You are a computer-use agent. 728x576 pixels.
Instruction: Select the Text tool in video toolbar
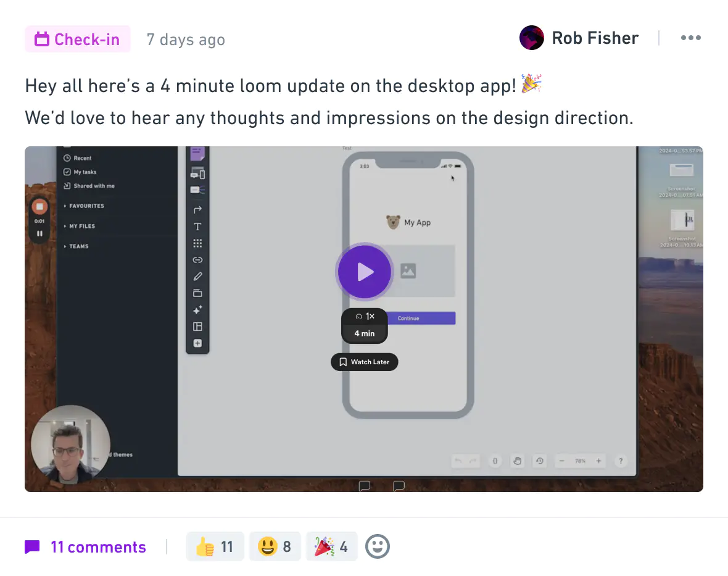tap(197, 227)
